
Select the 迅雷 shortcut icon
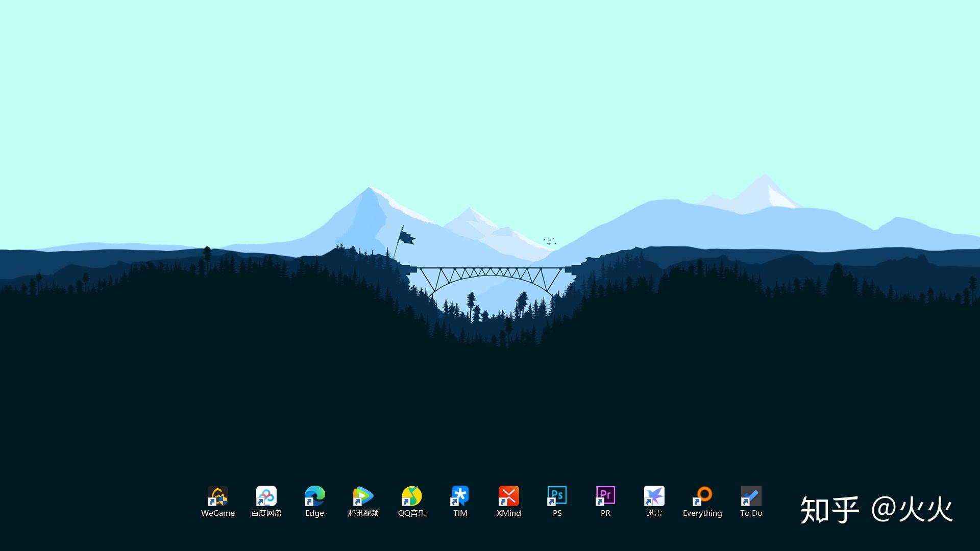click(654, 496)
